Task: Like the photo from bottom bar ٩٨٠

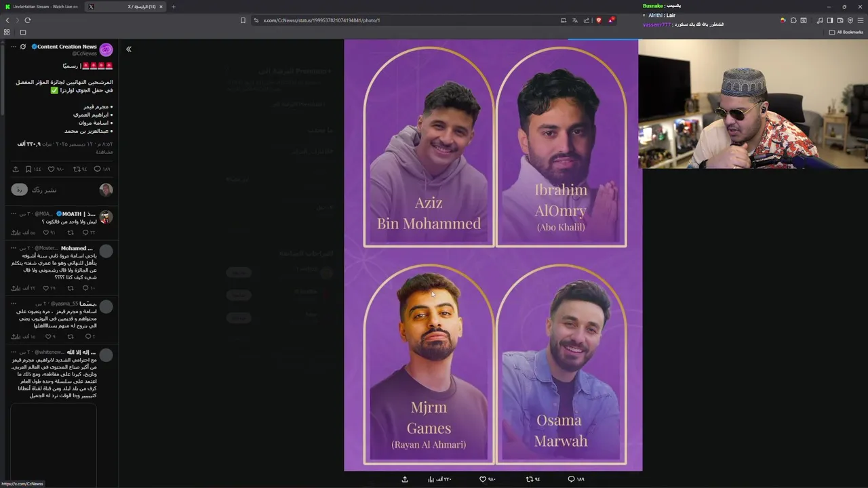Action: 487,479
